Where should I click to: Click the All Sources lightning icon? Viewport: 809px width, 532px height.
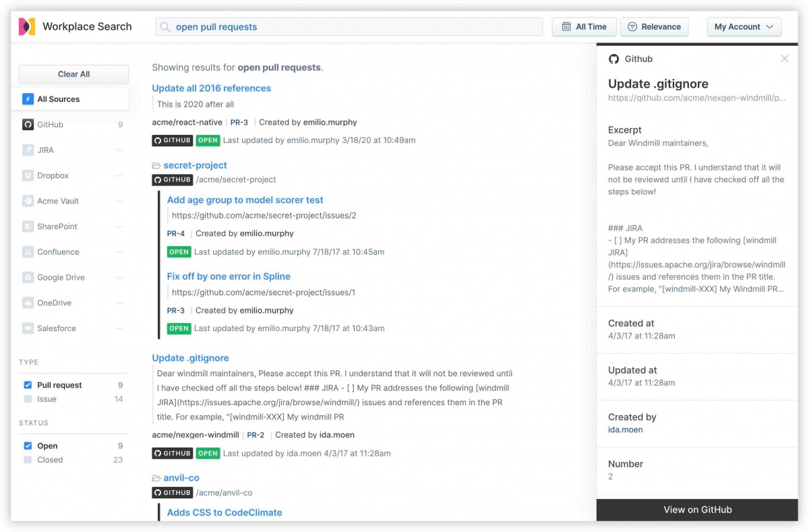(x=28, y=99)
